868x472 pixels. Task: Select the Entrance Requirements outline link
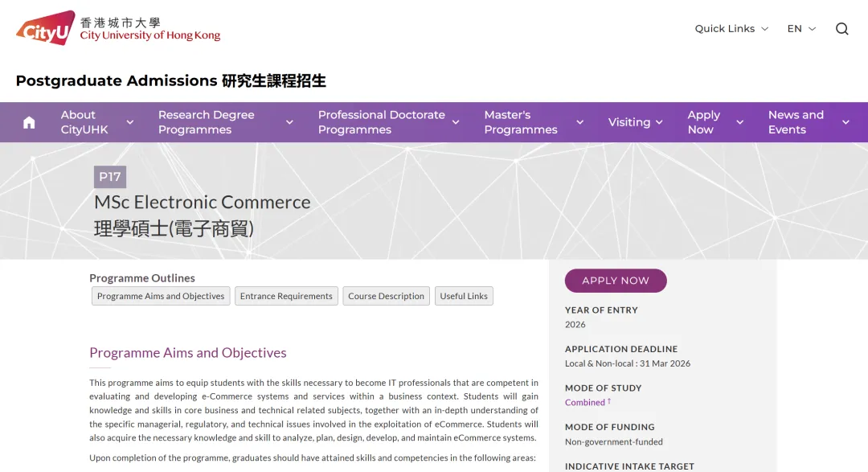(286, 296)
